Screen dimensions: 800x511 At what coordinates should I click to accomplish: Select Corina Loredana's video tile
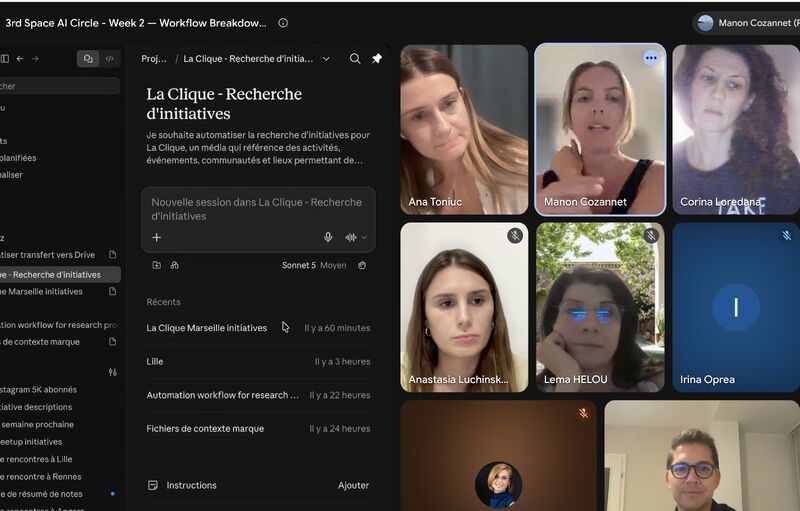click(736, 129)
